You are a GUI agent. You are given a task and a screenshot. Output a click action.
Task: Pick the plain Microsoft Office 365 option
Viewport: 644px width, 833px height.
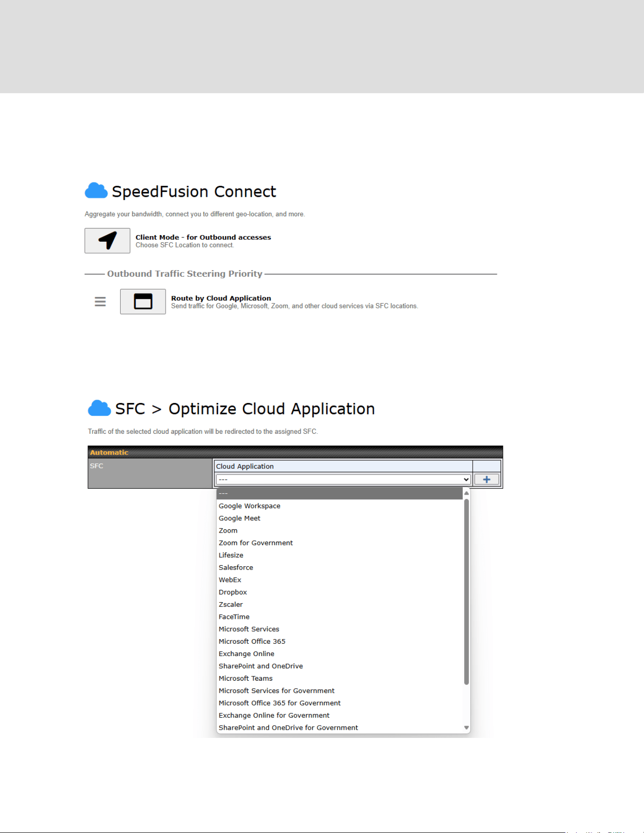point(339,641)
